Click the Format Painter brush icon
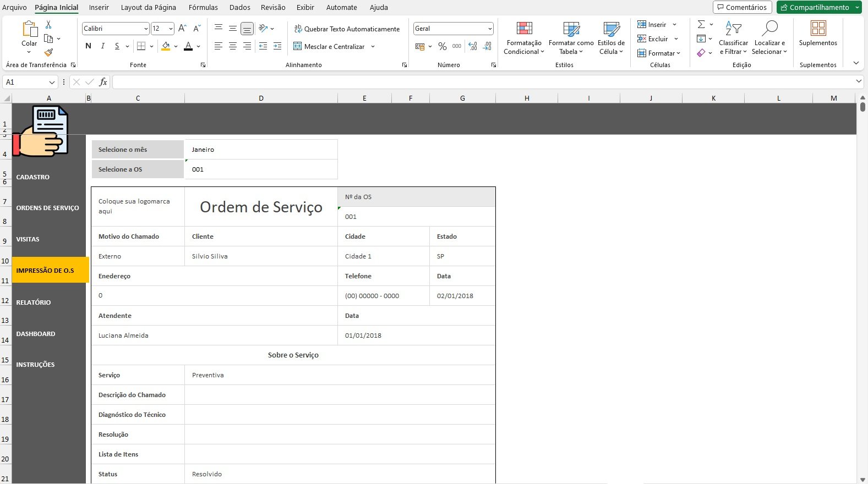 48,53
